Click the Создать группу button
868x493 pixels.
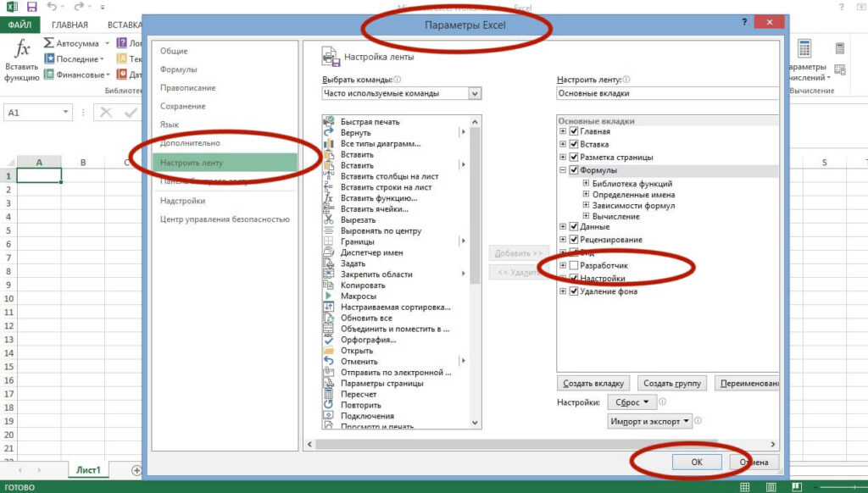(672, 383)
